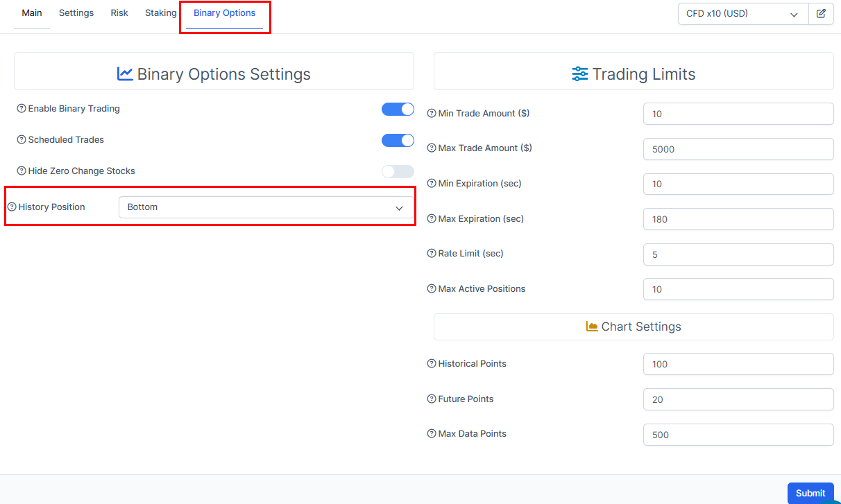
Task: Disable the Enable Binary Trading toggle
Action: (x=398, y=110)
